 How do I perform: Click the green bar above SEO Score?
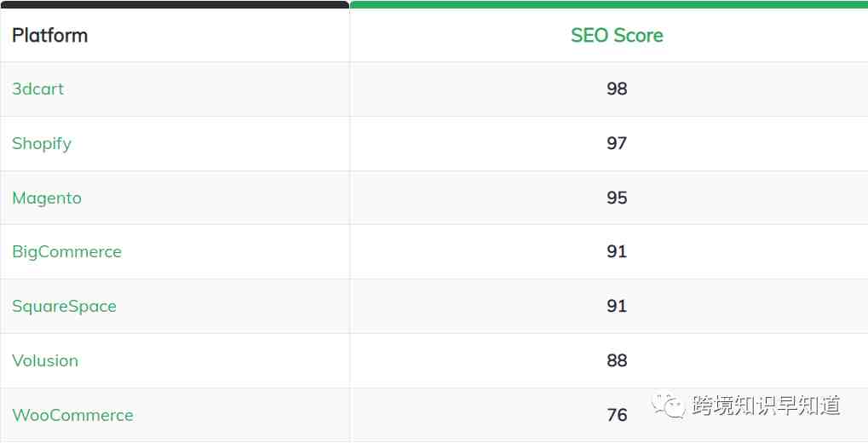click(609, 4)
